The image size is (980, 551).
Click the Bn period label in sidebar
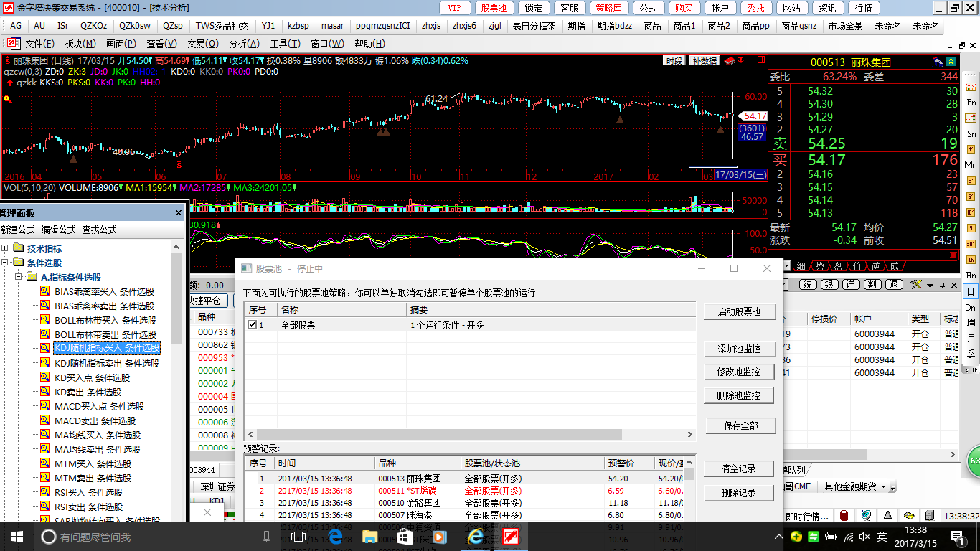click(971, 103)
